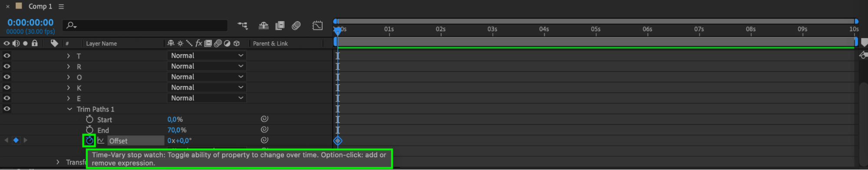Click the Start property stopwatch
The height and width of the screenshot is (170, 868).
click(89, 119)
